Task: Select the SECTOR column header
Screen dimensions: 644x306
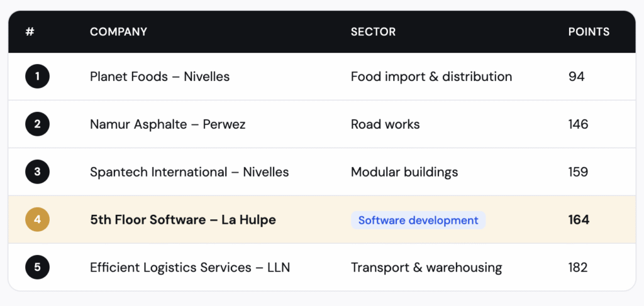Action: (x=373, y=32)
